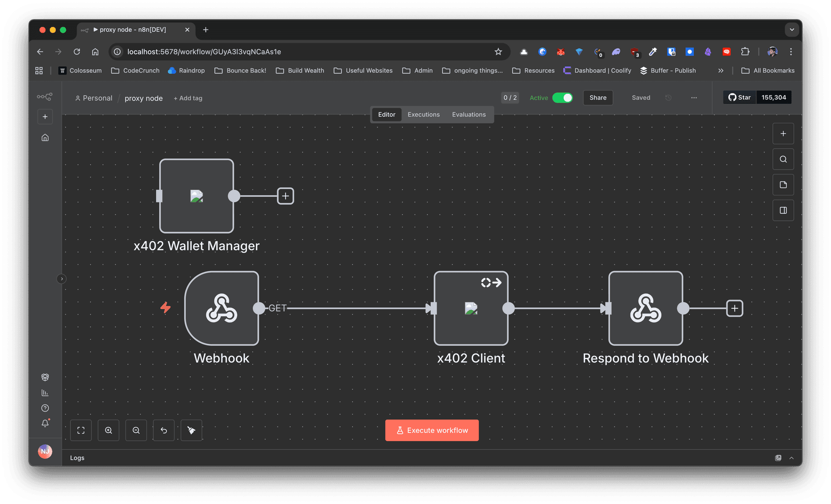The width and height of the screenshot is (831, 504).
Task: Open the workflow three-dot options menu
Action: point(694,98)
